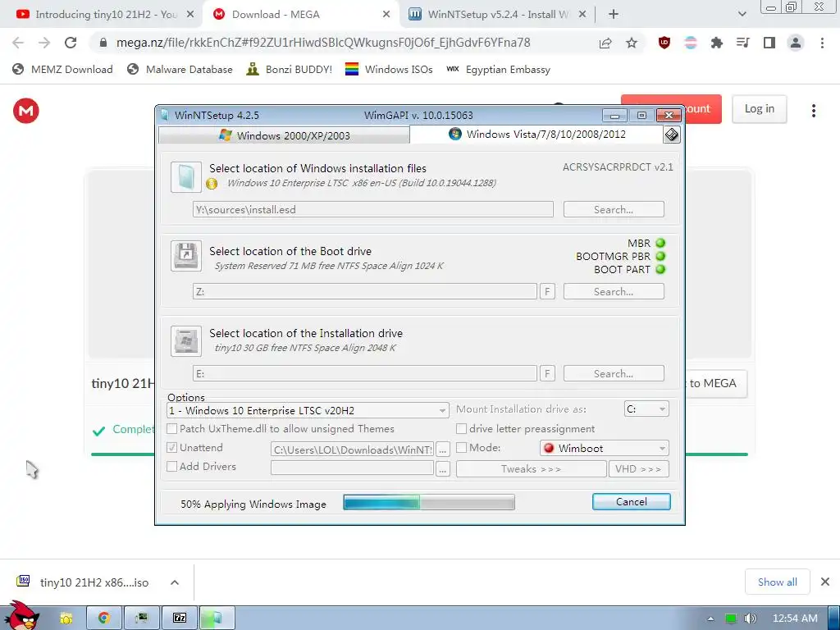Click Search for installation files location
840x630 pixels.
pos(614,209)
